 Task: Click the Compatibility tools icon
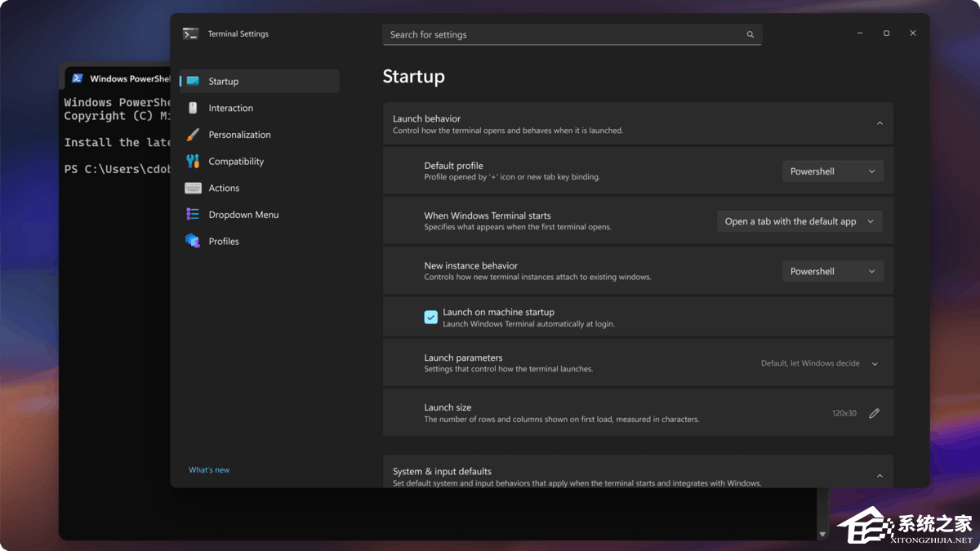tap(193, 161)
